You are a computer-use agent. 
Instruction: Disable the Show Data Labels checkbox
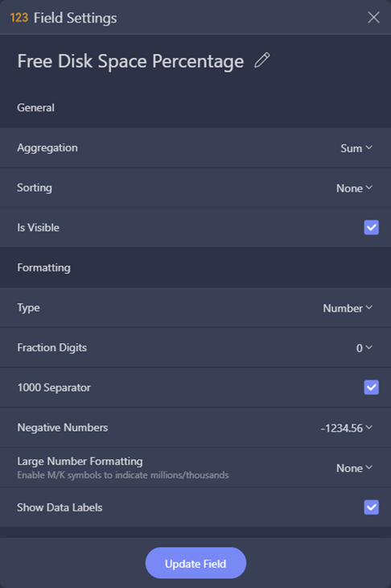point(371,507)
